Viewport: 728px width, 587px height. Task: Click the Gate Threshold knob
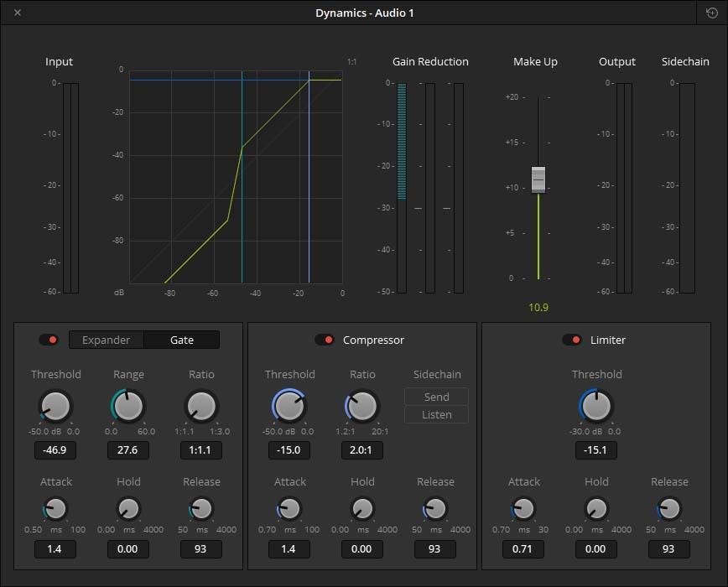(55, 407)
